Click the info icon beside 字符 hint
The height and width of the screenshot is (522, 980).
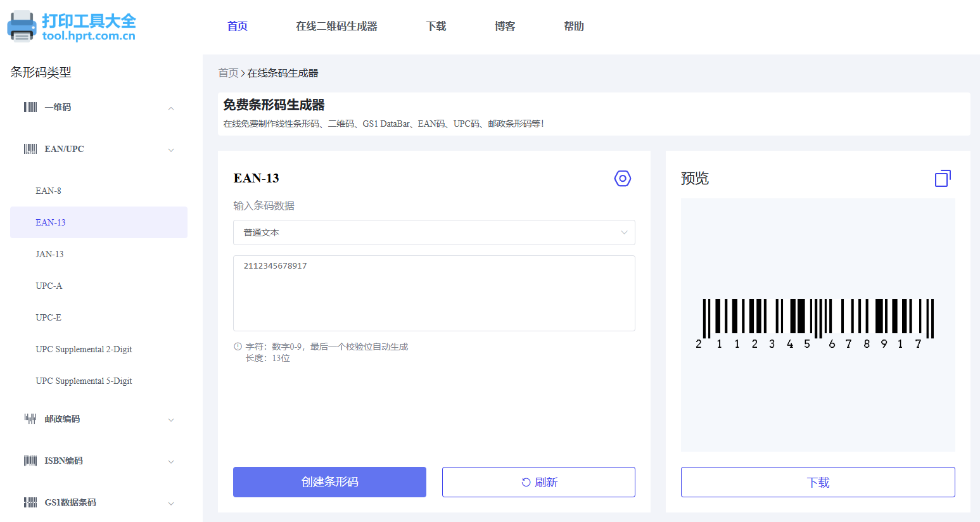[x=238, y=347]
